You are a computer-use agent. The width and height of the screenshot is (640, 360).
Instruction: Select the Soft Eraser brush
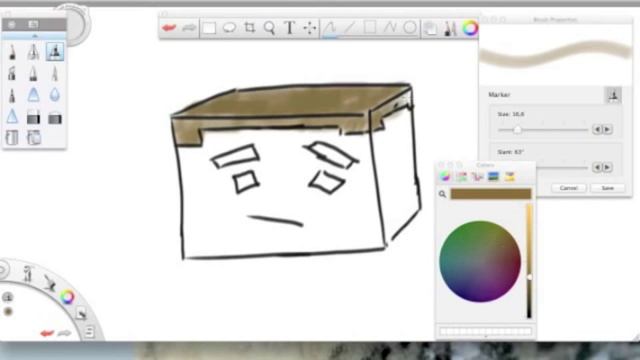55,118
